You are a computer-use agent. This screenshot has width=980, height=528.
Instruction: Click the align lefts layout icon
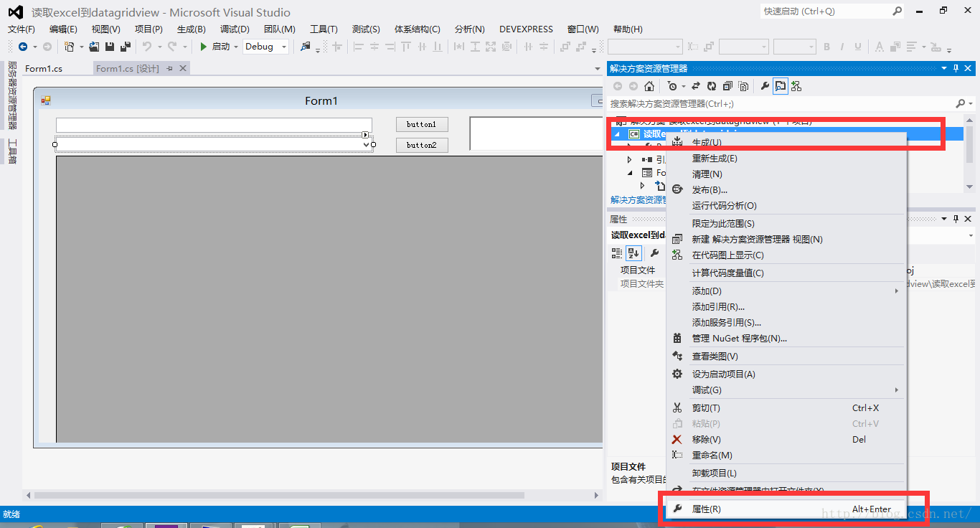tap(358, 47)
